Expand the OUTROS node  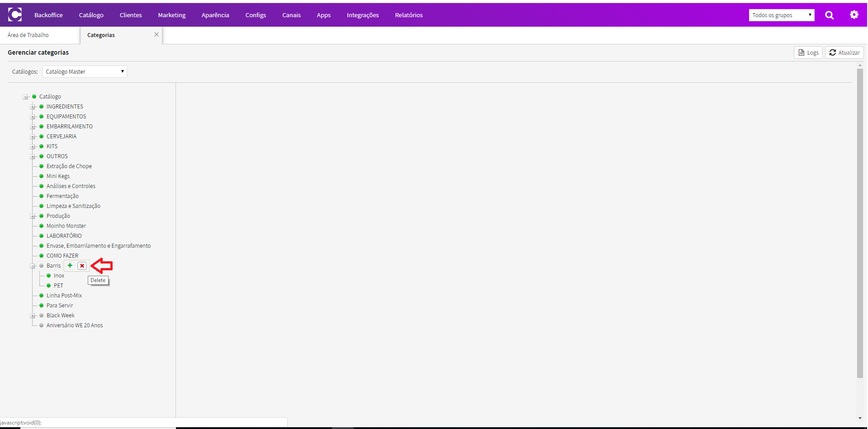(33, 156)
